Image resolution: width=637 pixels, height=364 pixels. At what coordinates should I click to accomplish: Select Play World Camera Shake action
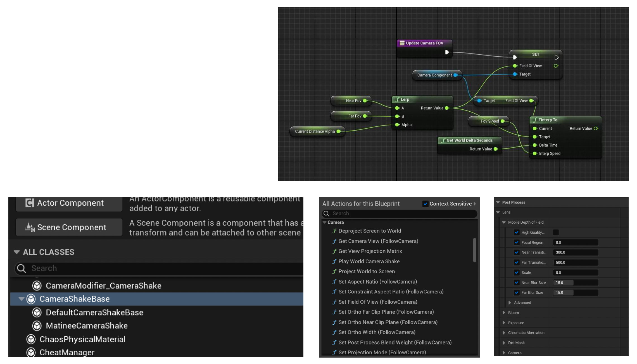369,261
